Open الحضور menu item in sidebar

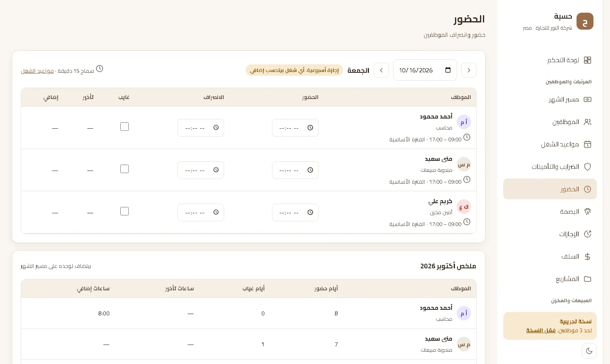coord(550,189)
